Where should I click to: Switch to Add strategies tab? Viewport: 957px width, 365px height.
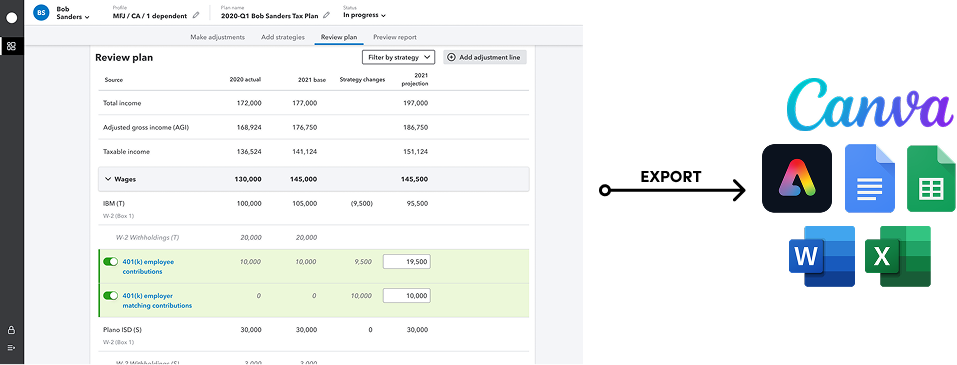(283, 37)
